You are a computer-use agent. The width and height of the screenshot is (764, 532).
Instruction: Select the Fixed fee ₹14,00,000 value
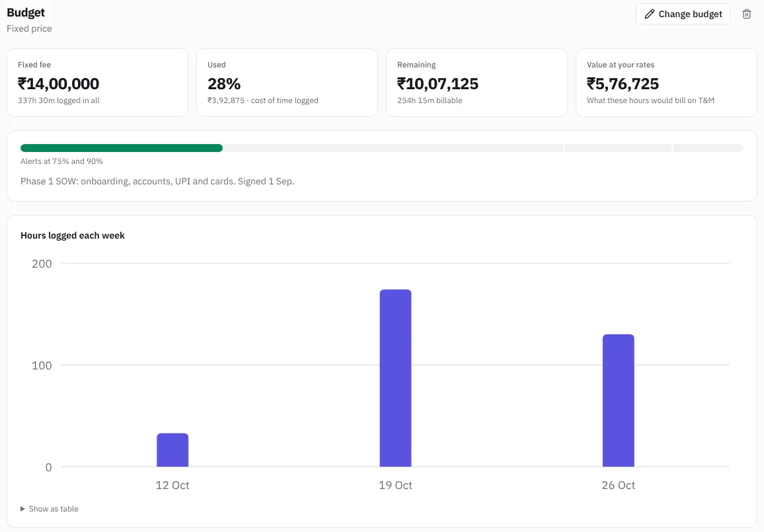58,84
